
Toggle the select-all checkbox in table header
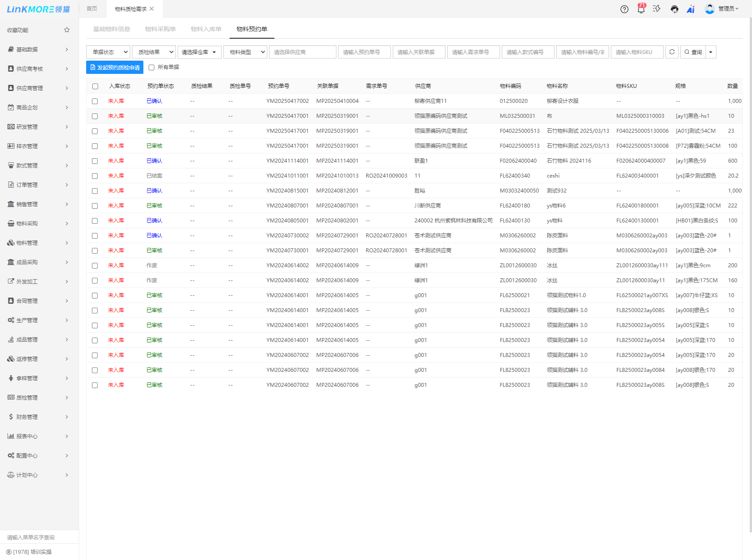[x=95, y=86]
